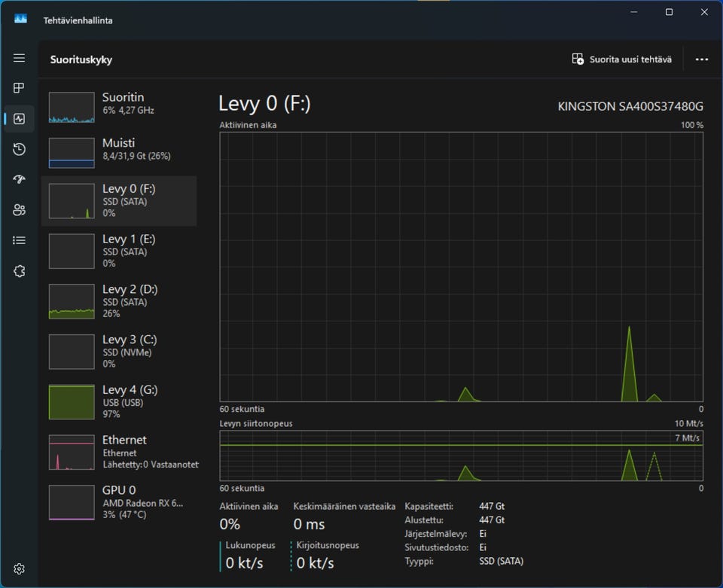Expand the hamburger navigation menu
The image size is (723, 588).
20,58
